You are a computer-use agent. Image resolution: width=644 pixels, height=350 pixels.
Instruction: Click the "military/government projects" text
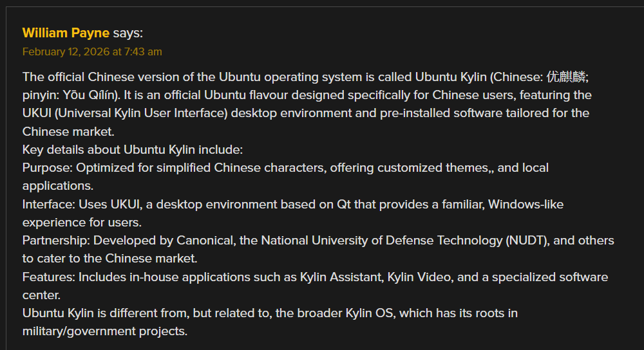(x=104, y=332)
